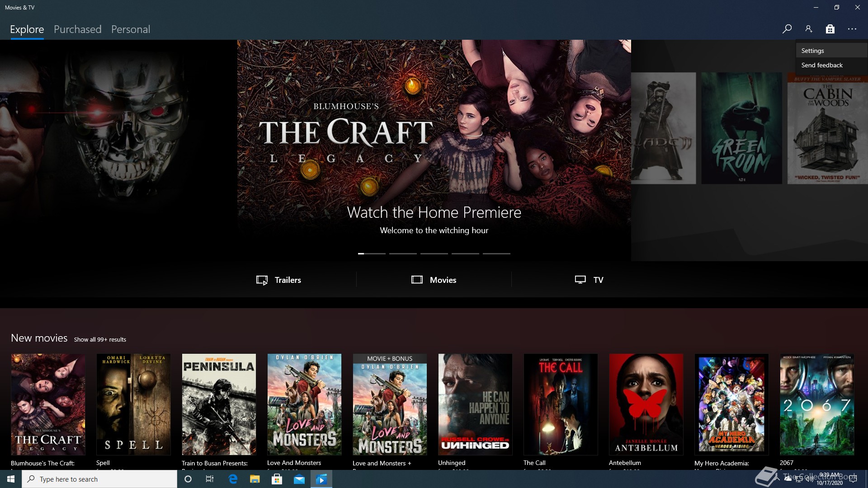Switch to the Explore tab
Screen dimensions: 868x488
(x=27, y=29)
